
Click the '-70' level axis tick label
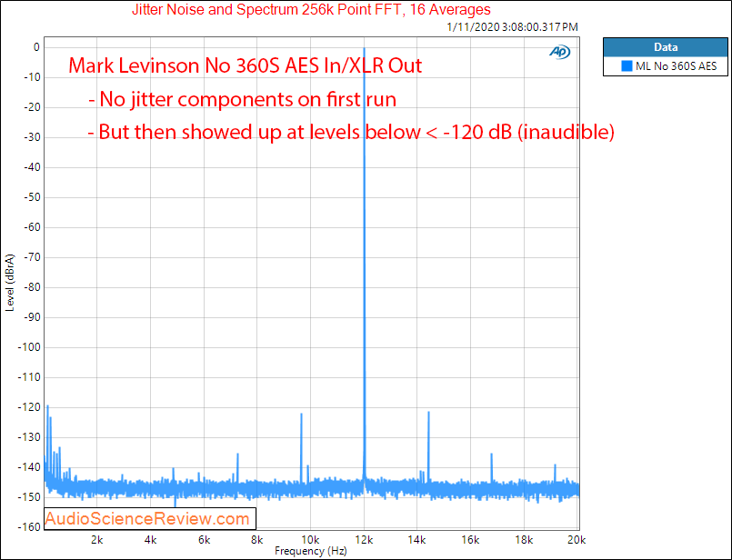pyautogui.click(x=32, y=257)
